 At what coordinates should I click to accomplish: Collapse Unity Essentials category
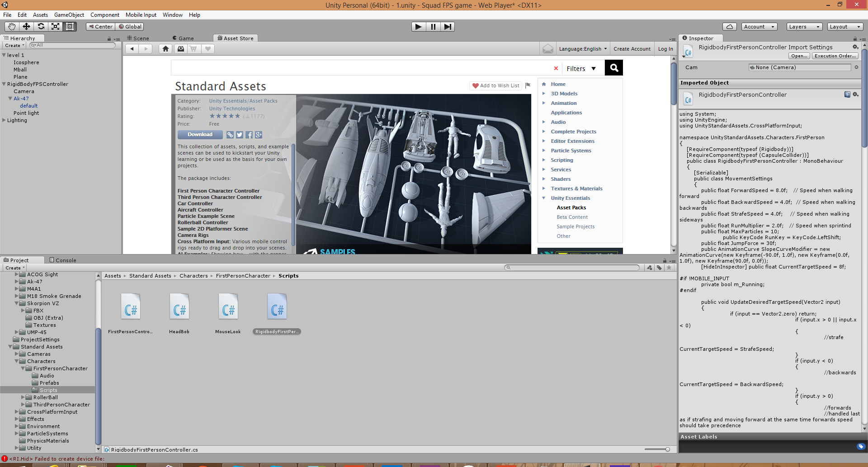(543, 198)
